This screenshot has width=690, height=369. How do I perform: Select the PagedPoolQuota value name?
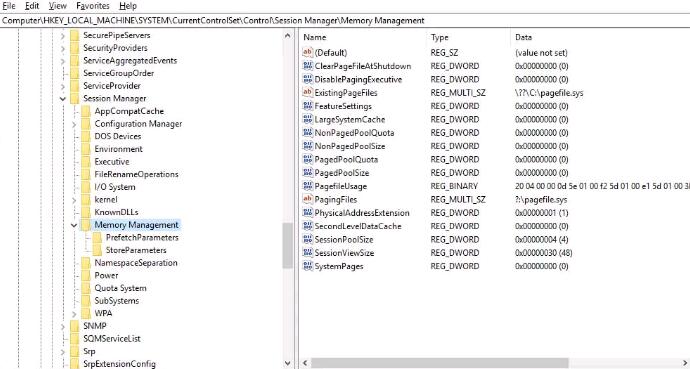point(346,159)
